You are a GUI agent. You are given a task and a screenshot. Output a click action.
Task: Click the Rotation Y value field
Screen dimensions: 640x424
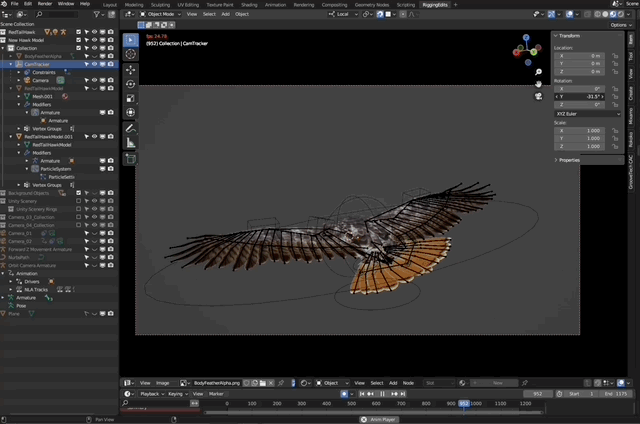click(582, 96)
